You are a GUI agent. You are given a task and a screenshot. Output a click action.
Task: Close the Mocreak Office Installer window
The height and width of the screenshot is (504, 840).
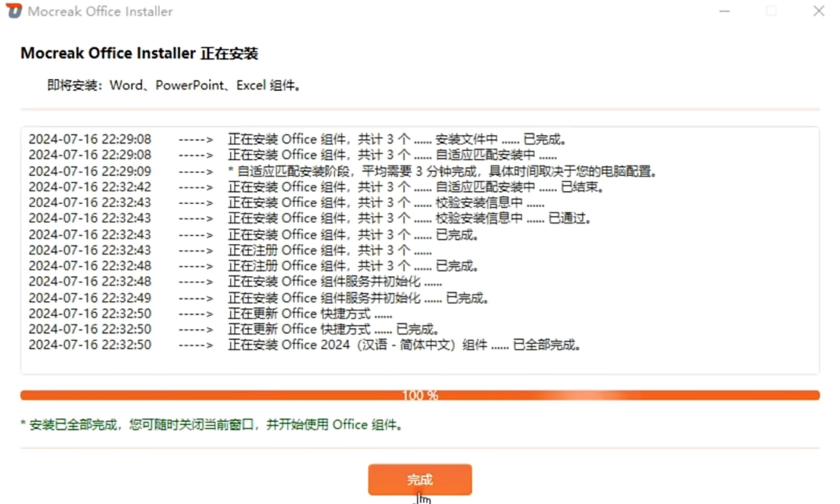pyautogui.click(x=819, y=11)
